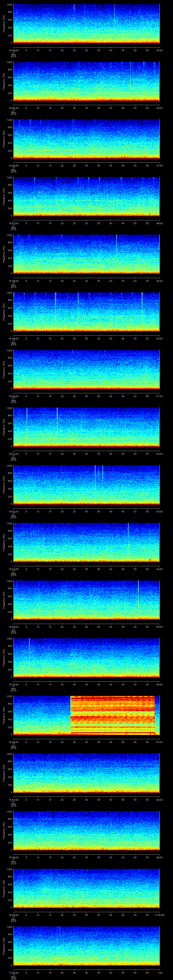Click the 16:45:00 start time label
The height and width of the screenshot is (980, 173).
click(x=14, y=108)
